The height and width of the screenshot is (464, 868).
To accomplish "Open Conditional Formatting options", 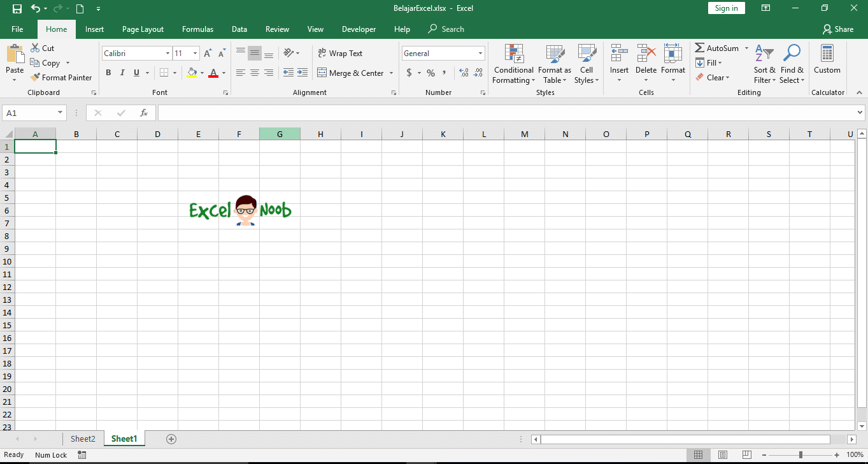I will point(513,63).
